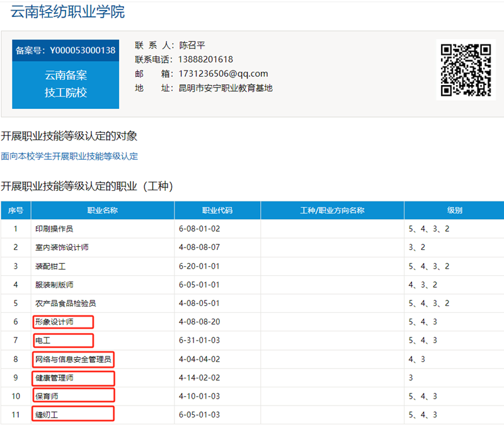This screenshot has height=437, width=504.
Task: Click the phone number 13888201618
Action: point(206,59)
